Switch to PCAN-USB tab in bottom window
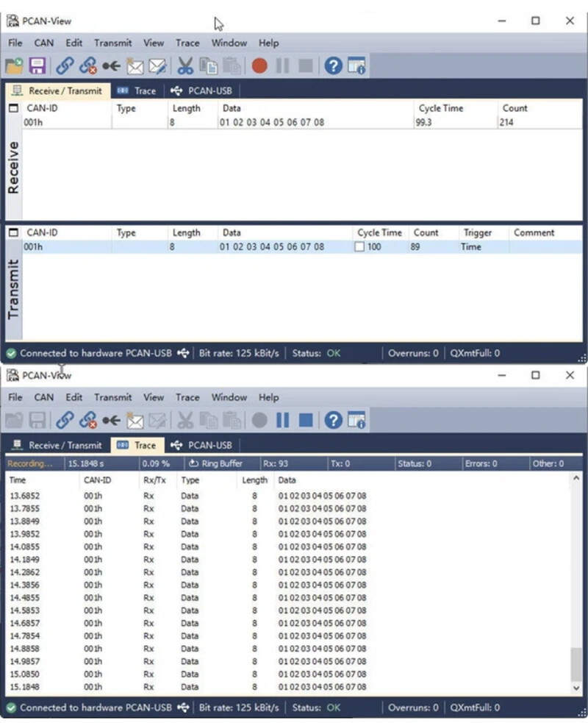The width and height of the screenshot is (588, 723). 201,446
